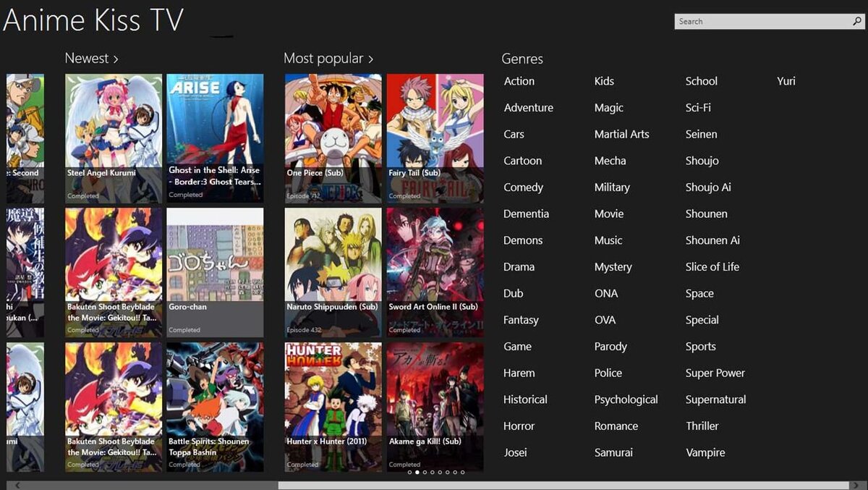Pick the Drama genre
Image resolution: width=868 pixels, height=490 pixels.
(x=519, y=267)
